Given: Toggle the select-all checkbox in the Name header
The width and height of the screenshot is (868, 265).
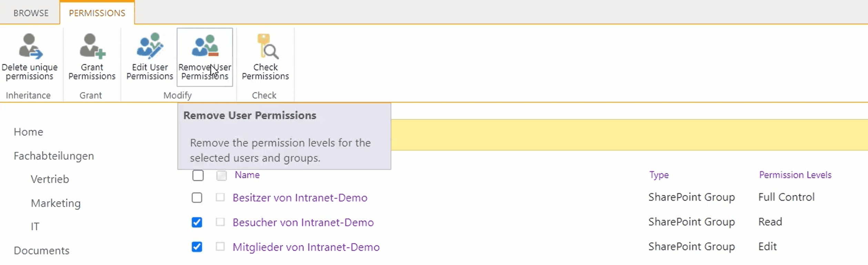Looking at the screenshot, I should point(198,176).
